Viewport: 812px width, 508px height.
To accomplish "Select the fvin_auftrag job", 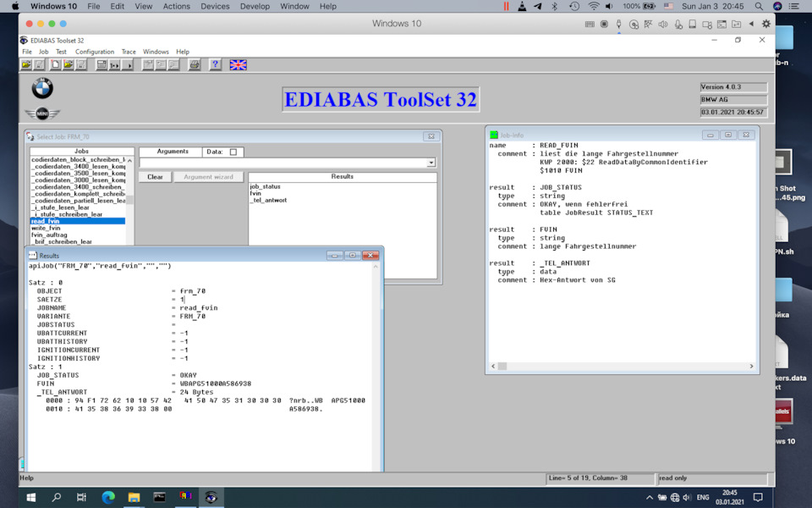I will pos(78,235).
